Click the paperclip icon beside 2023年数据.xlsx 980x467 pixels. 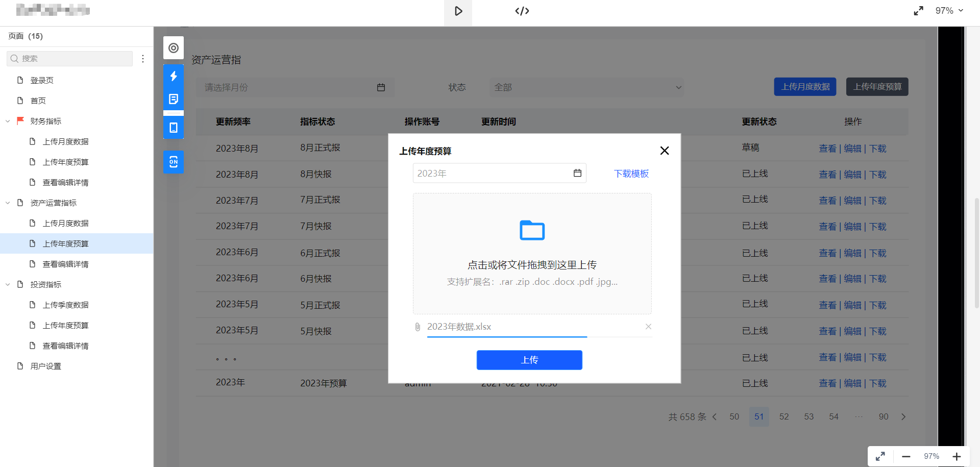[418, 327]
